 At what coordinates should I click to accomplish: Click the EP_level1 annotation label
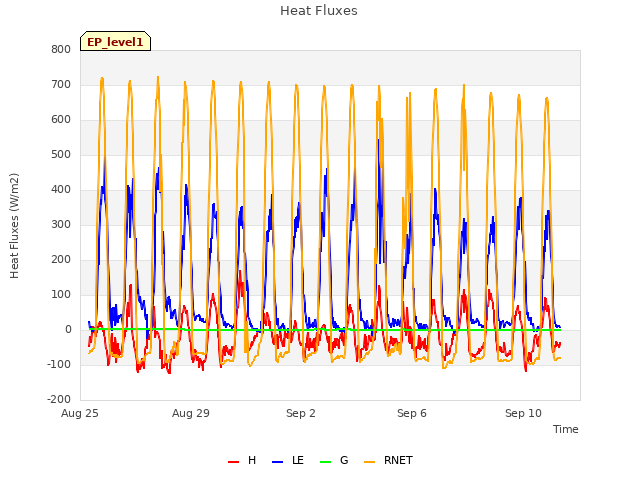click(116, 41)
